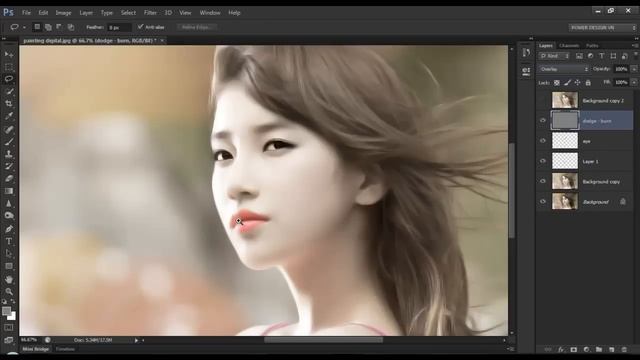640x360 pixels.
Task: Open the Lasso tool preset picker
Action: click(x=24, y=27)
